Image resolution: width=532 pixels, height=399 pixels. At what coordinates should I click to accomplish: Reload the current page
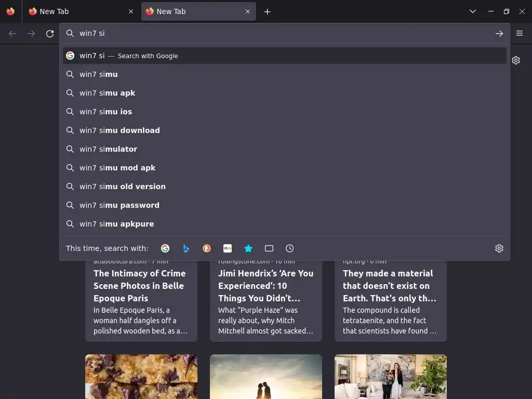click(50, 34)
